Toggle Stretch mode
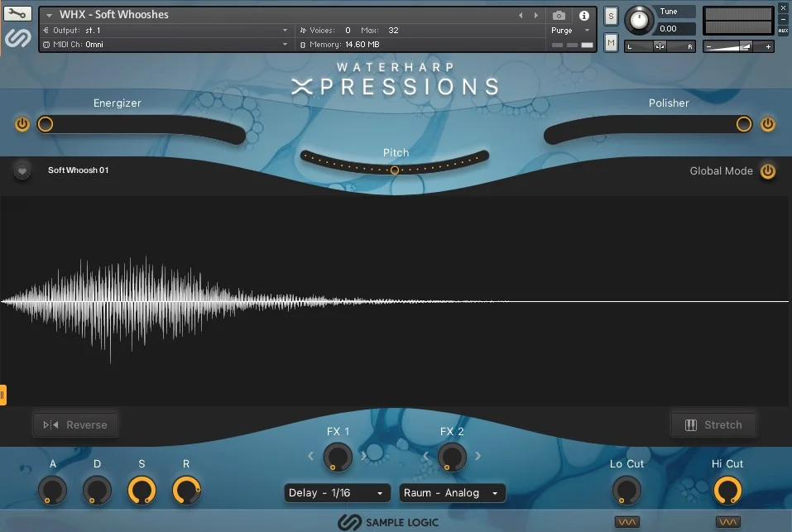Viewport: 792px width, 532px height. pyautogui.click(x=713, y=425)
